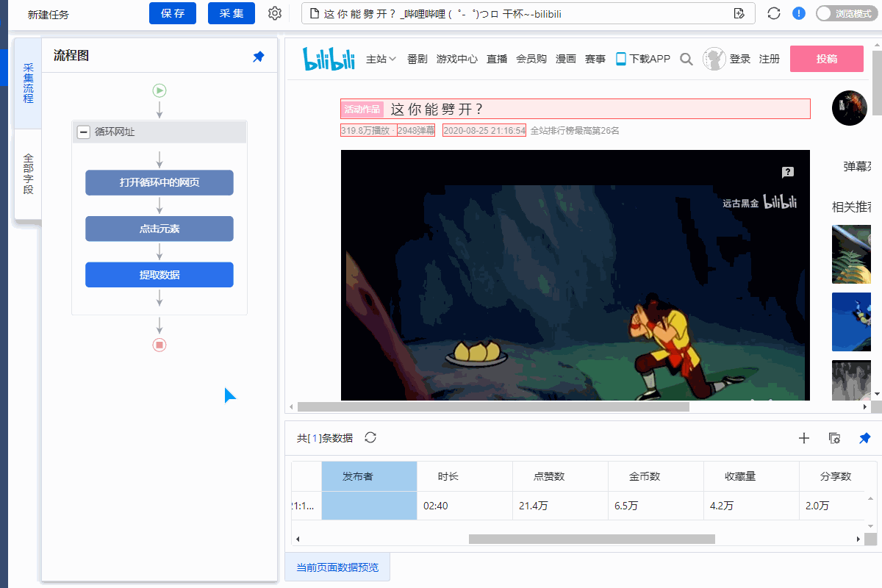The height and width of the screenshot is (588, 882).
Task: Click the 02:40 duration cell
Action: point(465,506)
